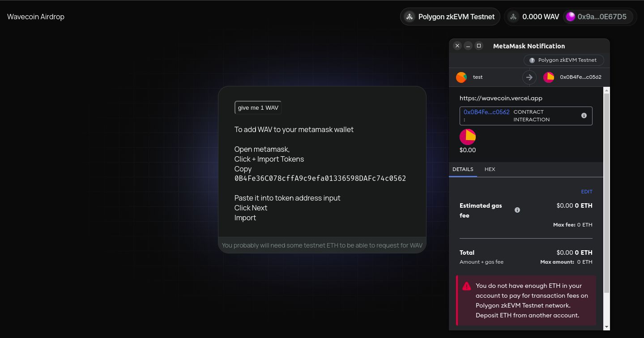This screenshot has height=338, width=644.
Task: Open the 0x9a...0E67D5 account button
Action: tap(599, 17)
